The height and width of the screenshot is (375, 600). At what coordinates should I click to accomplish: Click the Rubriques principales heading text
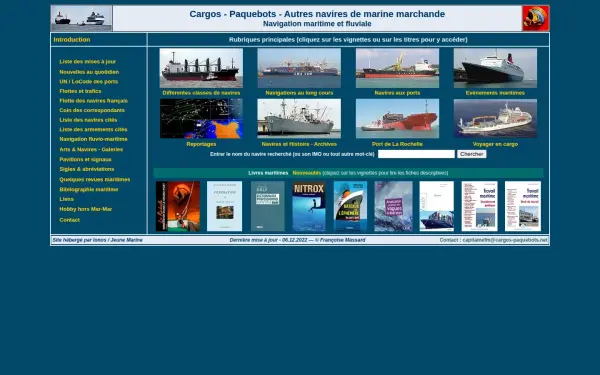[348, 40]
